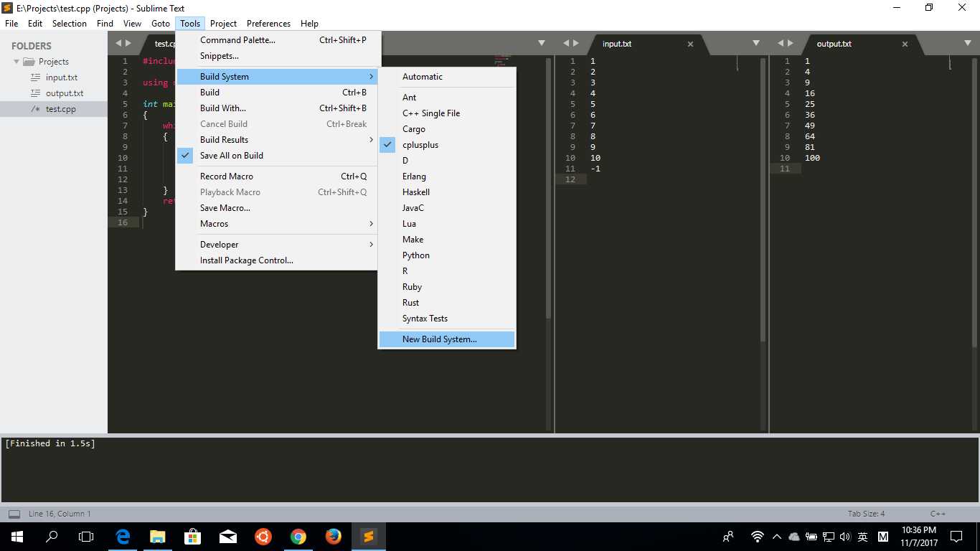Select the Rust build system

point(447,303)
